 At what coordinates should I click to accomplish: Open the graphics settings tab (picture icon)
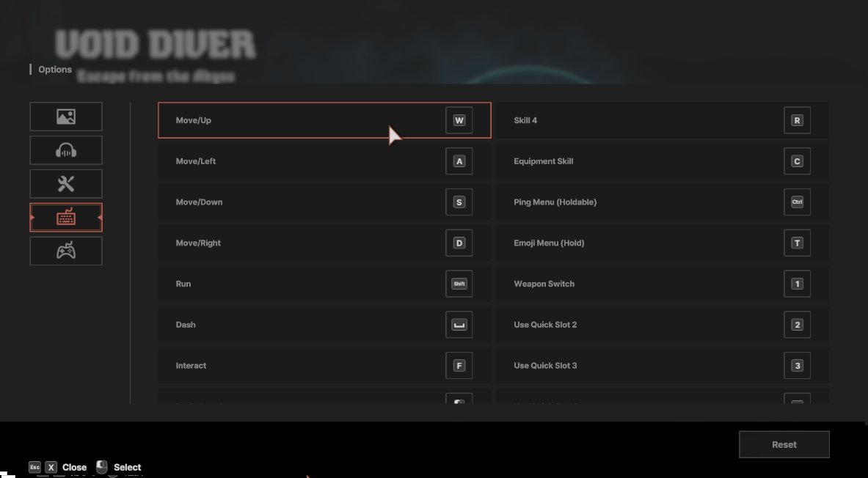pos(66,117)
